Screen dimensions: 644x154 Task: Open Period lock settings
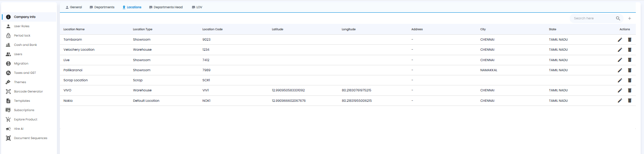point(22,35)
